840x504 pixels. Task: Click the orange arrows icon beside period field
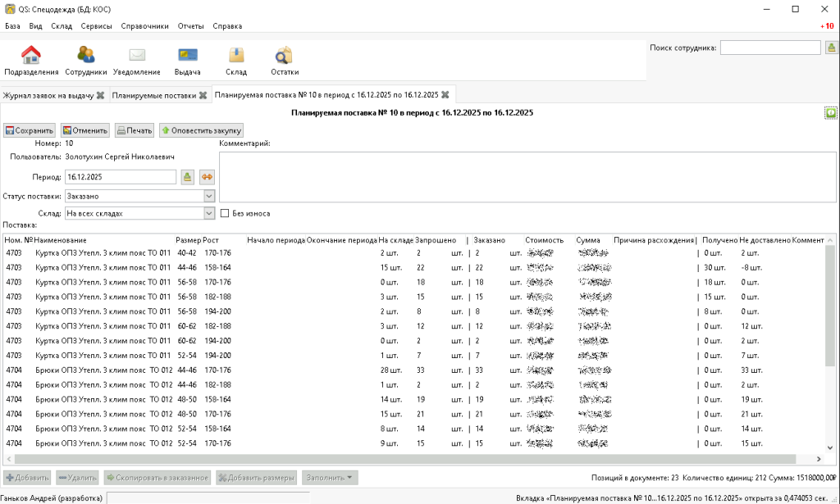point(207,176)
